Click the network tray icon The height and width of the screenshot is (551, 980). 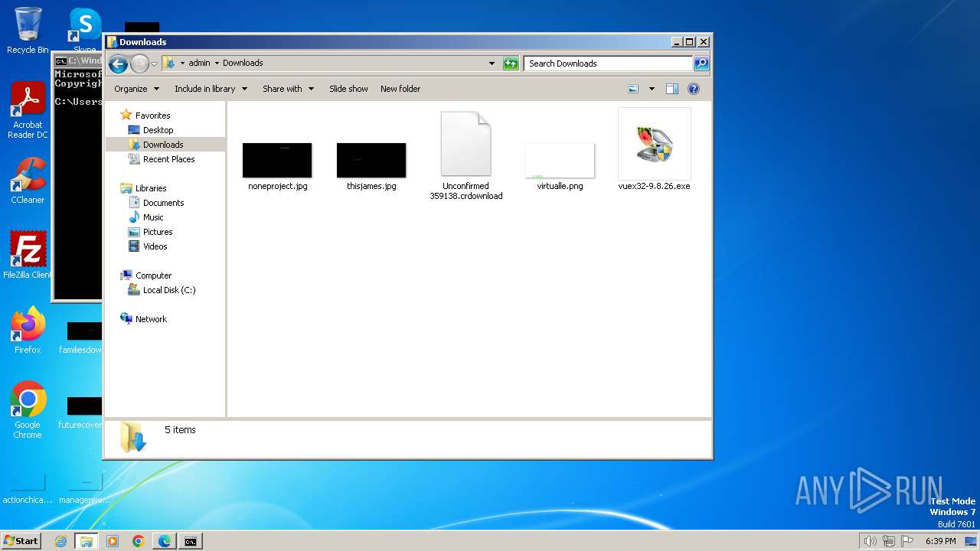(888, 541)
